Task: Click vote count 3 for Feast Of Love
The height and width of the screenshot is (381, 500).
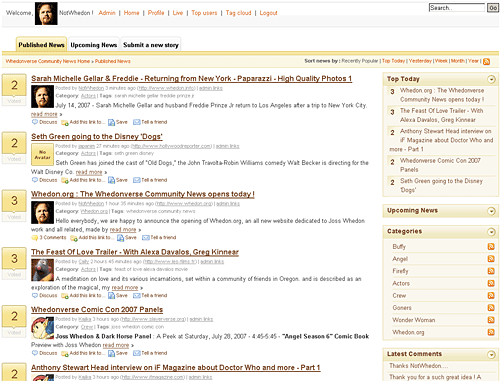Action: click(14, 258)
